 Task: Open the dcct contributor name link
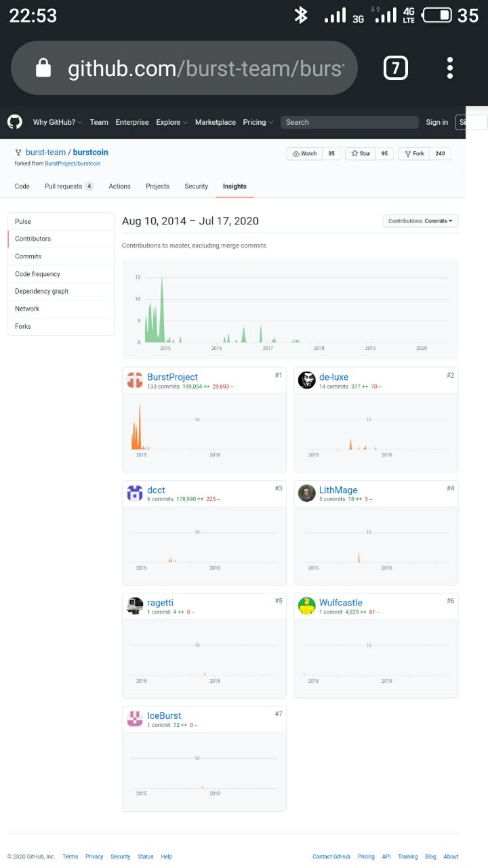coord(156,490)
